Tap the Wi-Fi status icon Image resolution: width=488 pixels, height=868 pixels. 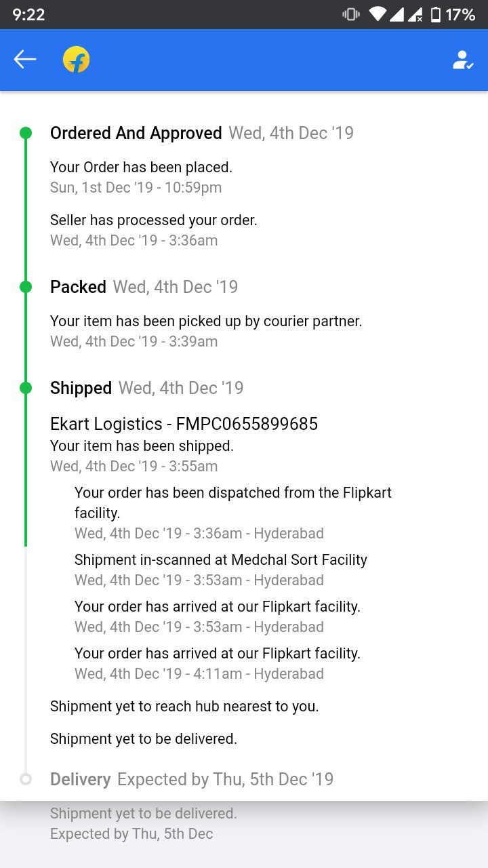point(378,14)
